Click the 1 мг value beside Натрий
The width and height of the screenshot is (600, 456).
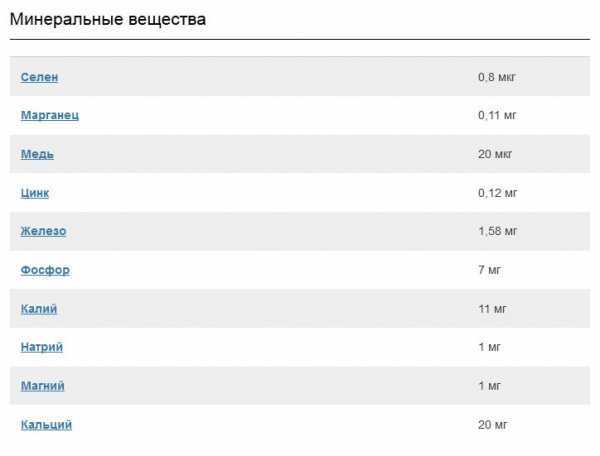(489, 347)
